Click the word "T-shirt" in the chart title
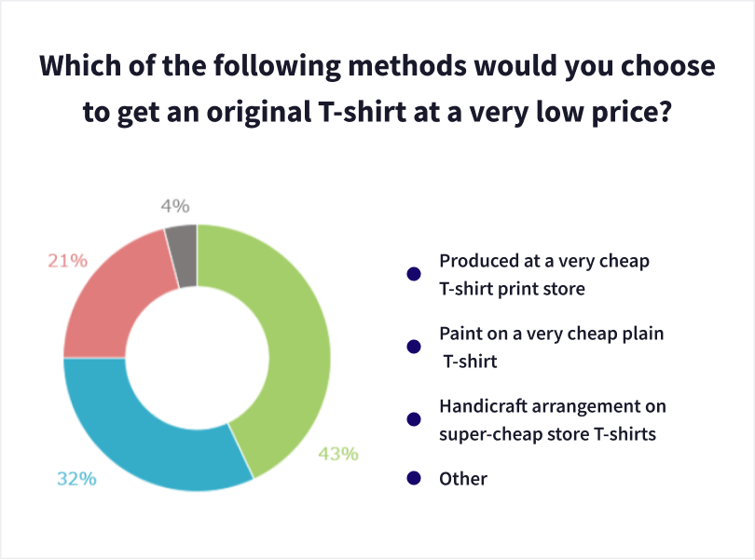The image size is (755, 560). [x=350, y=115]
